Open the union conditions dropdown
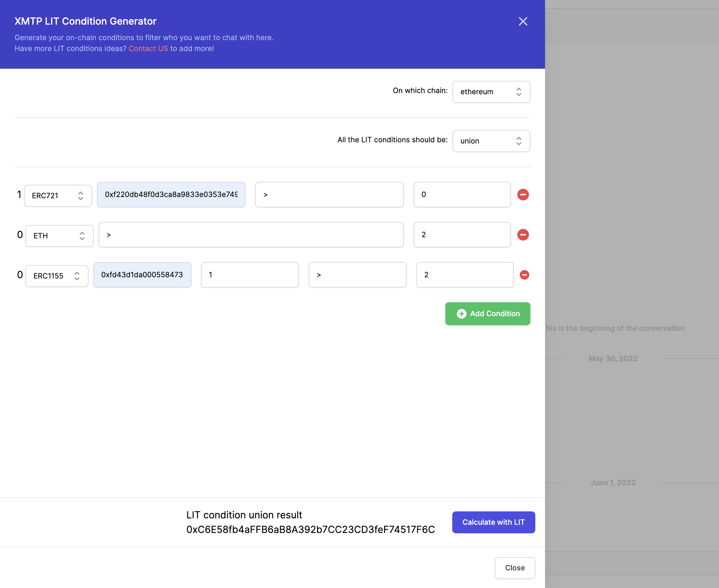 491,141
